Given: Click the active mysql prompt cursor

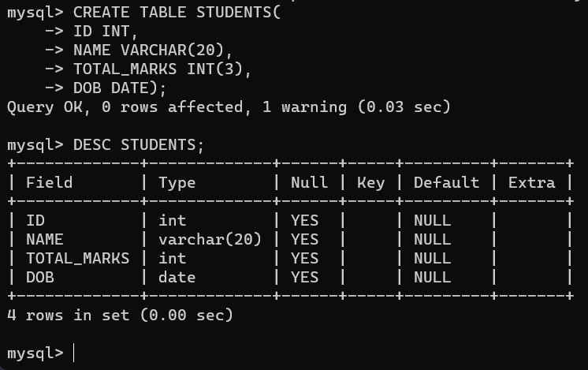Looking at the screenshot, I should pos(74,353).
